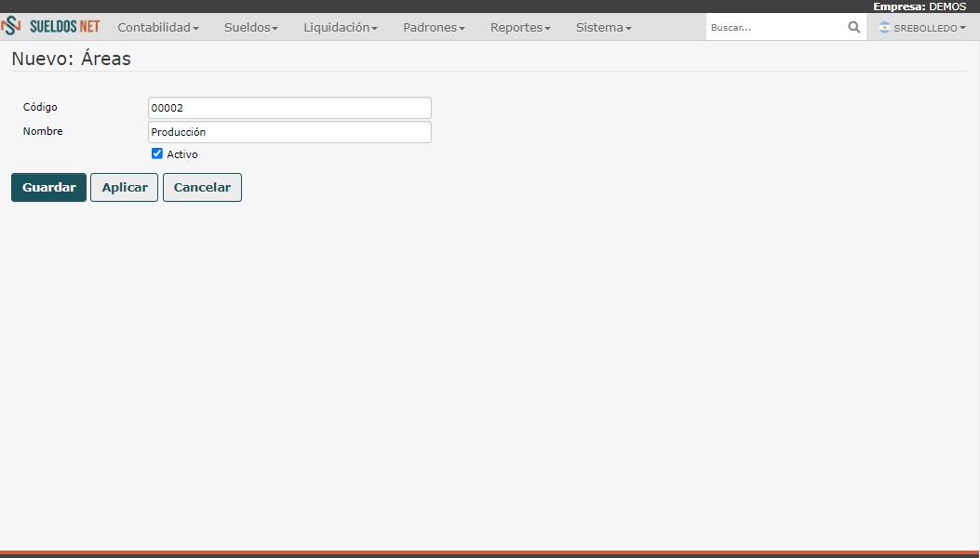980x558 pixels.
Task: Click the search magnifier icon
Action: coord(853,27)
